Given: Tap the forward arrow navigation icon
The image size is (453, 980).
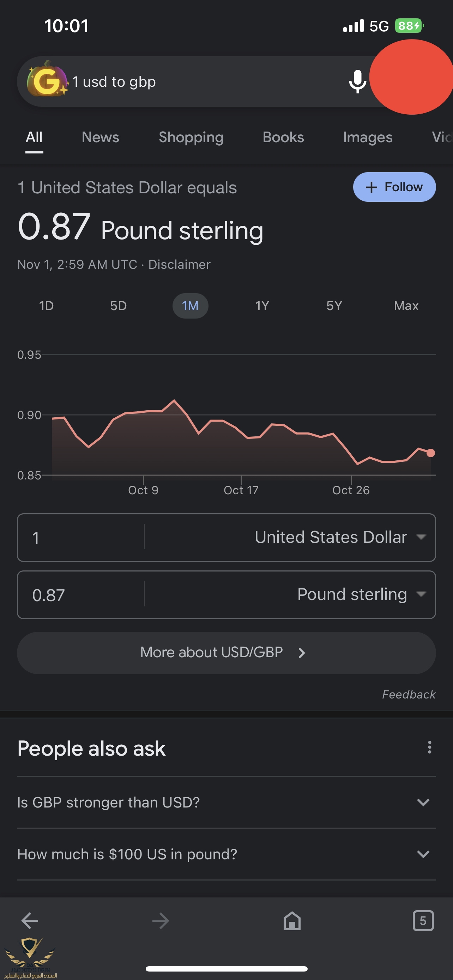Looking at the screenshot, I should 161,921.
